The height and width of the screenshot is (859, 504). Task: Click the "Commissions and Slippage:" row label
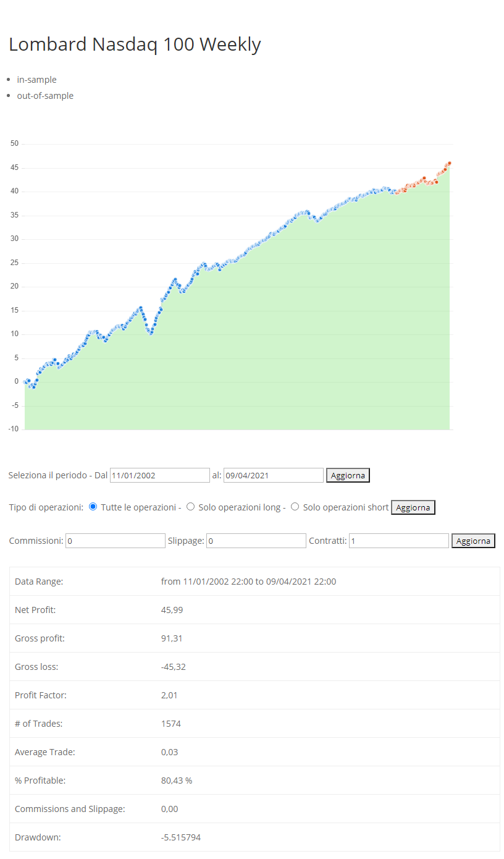(70, 809)
